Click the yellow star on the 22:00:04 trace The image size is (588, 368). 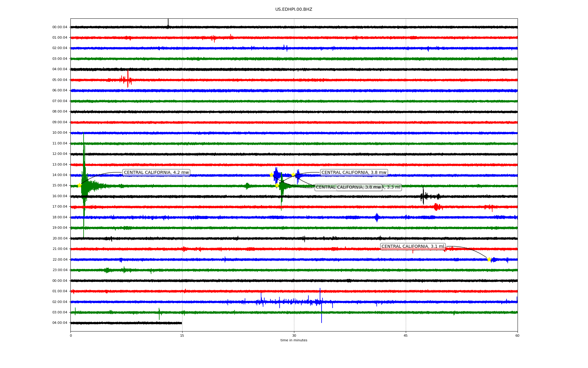click(x=489, y=259)
